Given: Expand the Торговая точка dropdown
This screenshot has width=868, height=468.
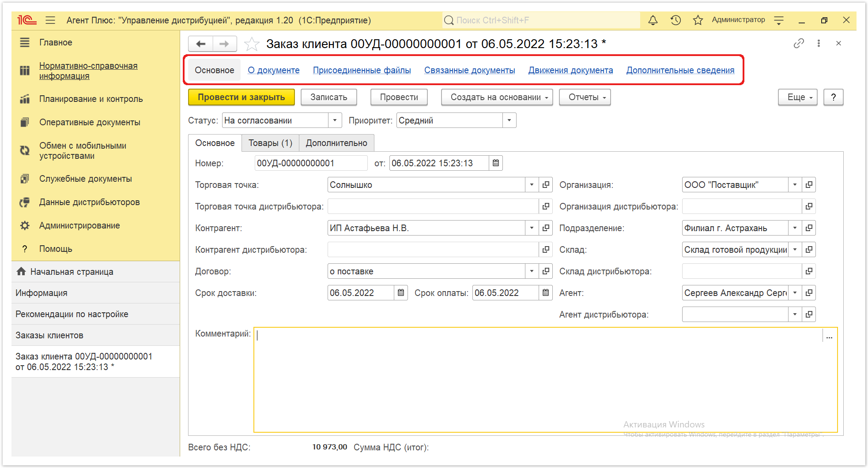Looking at the screenshot, I should (x=532, y=185).
